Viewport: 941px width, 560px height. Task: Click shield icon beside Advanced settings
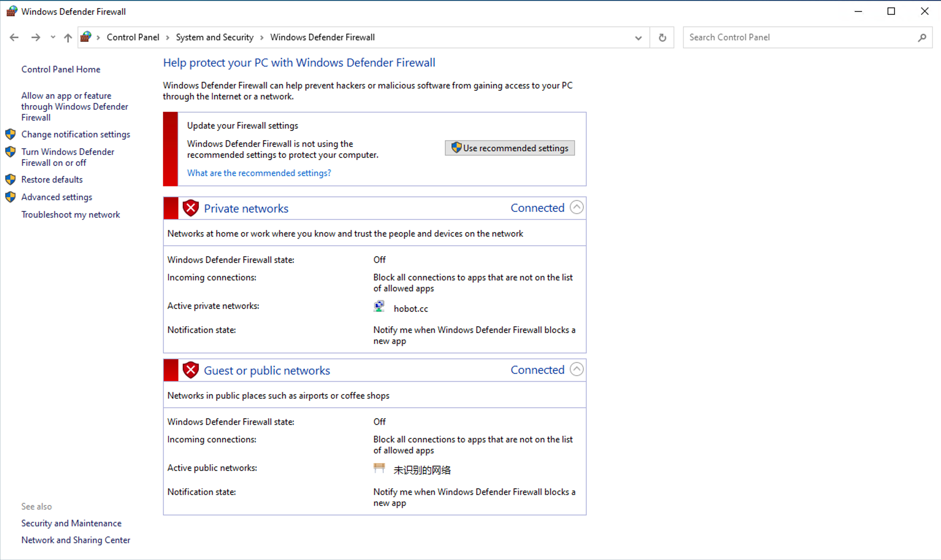[11, 197]
